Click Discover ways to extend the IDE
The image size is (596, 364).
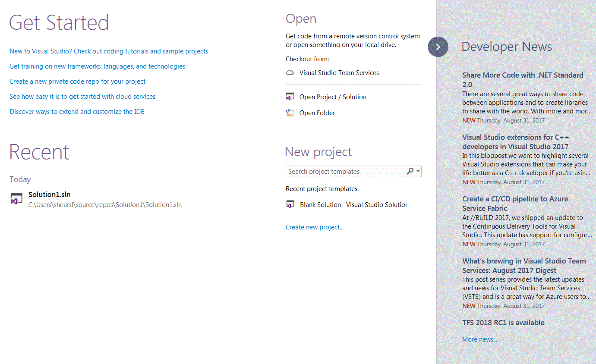point(77,112)
